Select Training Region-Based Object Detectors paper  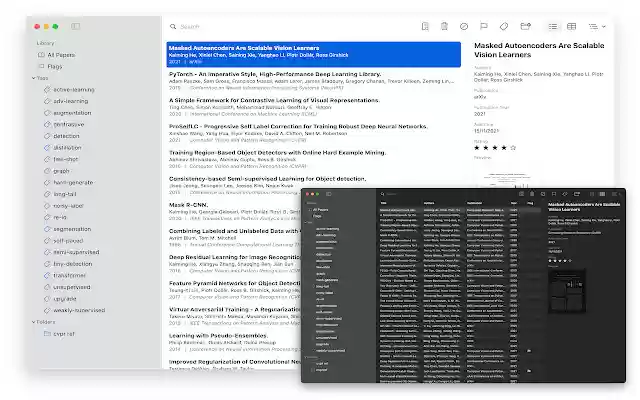(x=313, y=159)
